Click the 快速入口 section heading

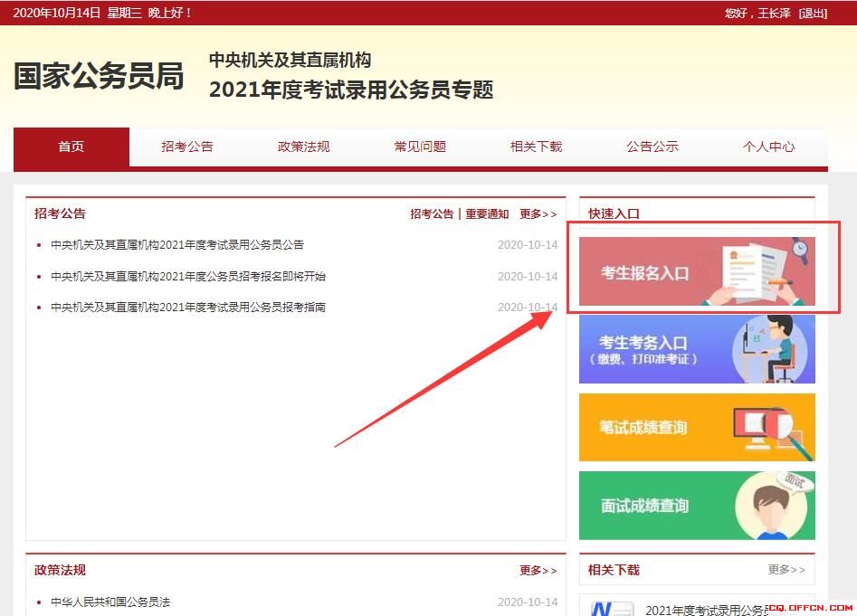coord(614,213)
